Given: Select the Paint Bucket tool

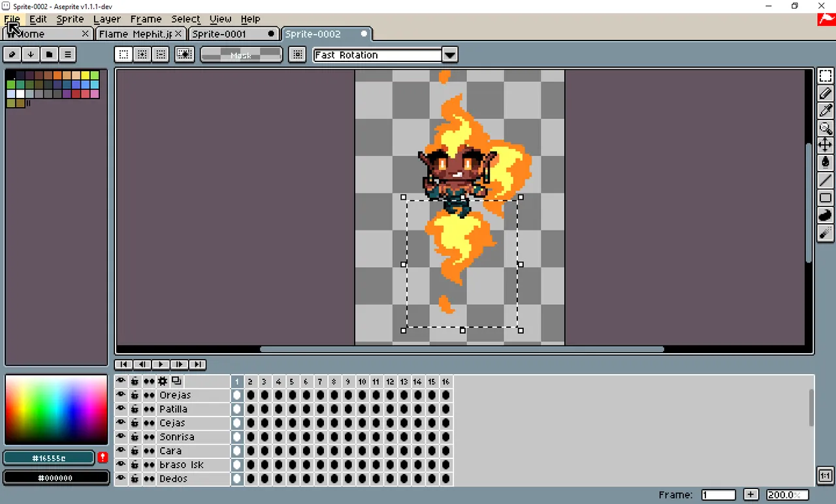Looking at the screenshot, I should click(x=825, y=163).
